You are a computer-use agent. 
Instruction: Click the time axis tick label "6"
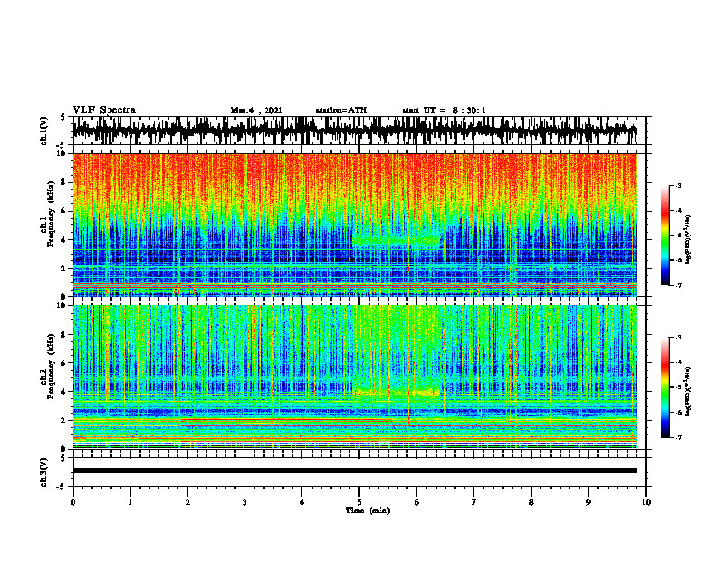pos(417,502)
